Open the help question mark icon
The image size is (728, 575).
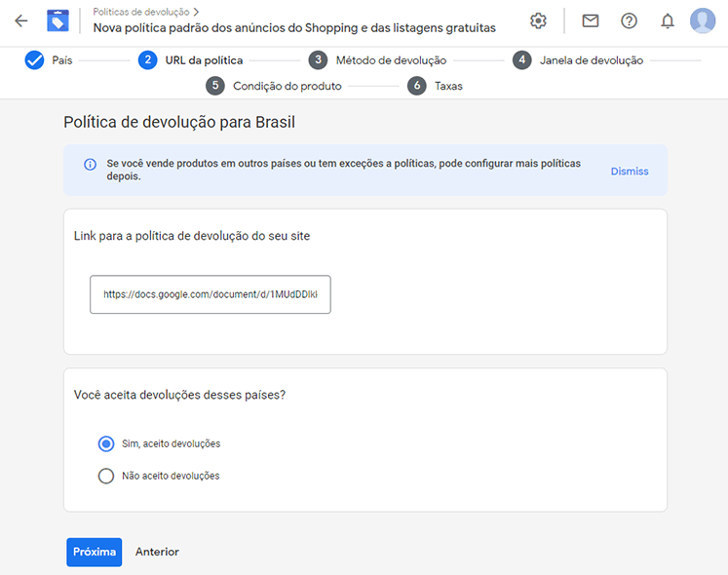tap(630, 20)
